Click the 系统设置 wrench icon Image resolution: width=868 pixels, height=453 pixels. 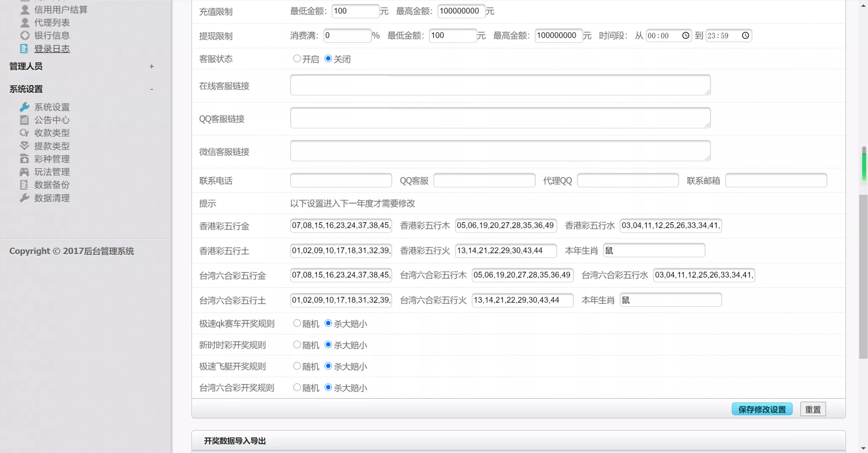[x=25, y=107]
